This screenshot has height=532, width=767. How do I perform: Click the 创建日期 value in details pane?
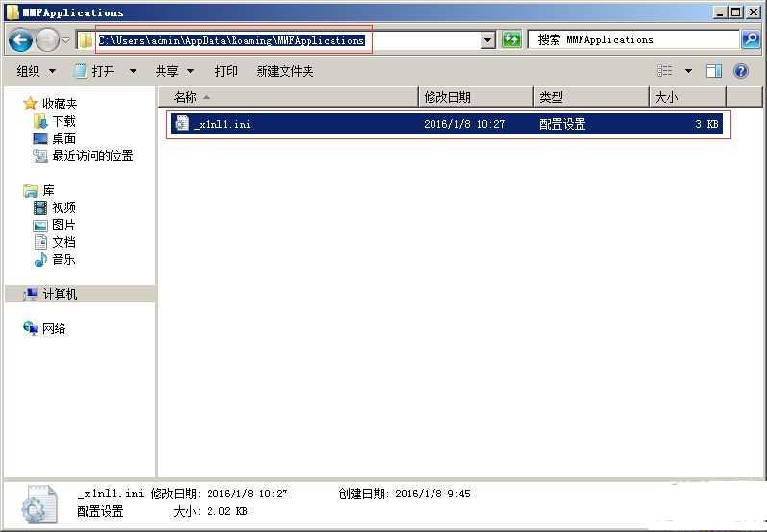point(433,494)
